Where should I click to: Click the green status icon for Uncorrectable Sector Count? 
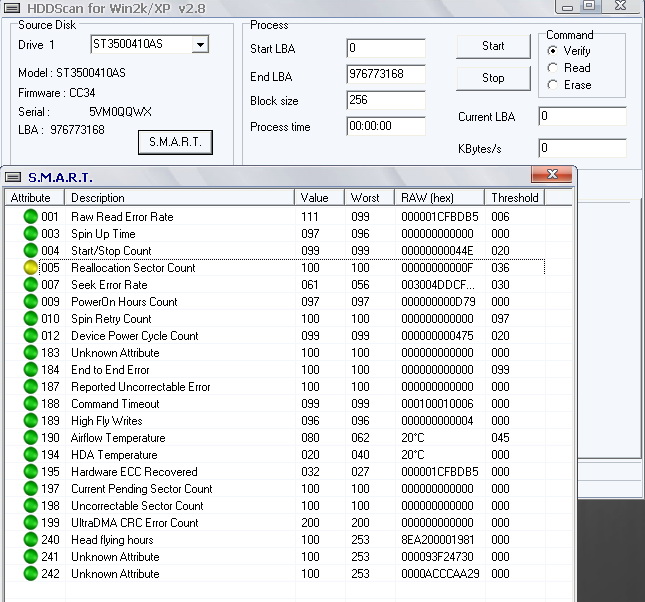coord(30,506)
